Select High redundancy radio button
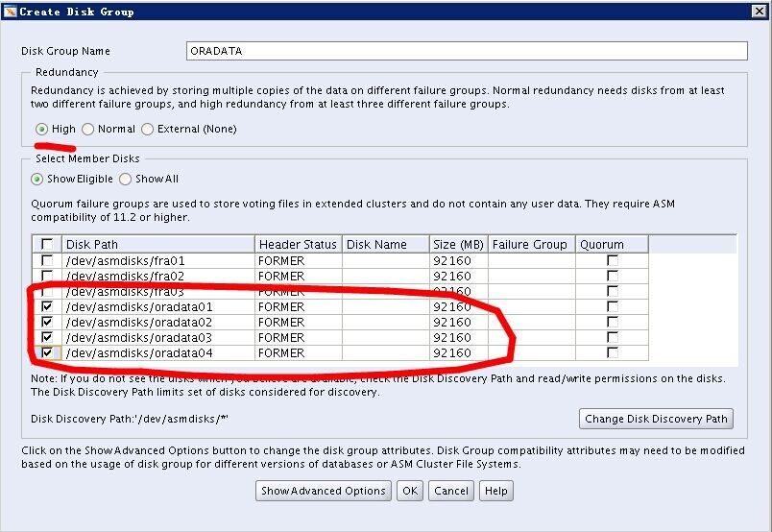772x532 pixels. tap(41, 129)
